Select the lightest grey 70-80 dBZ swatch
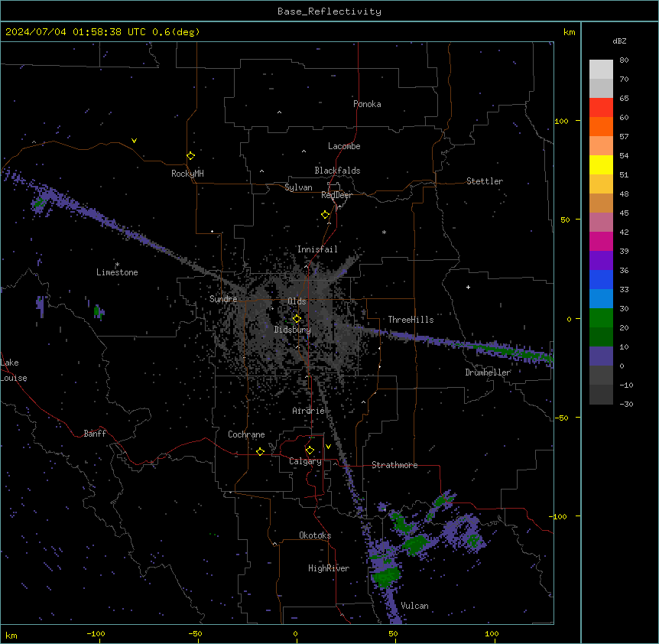659x644 pixels. coord(601,70)
